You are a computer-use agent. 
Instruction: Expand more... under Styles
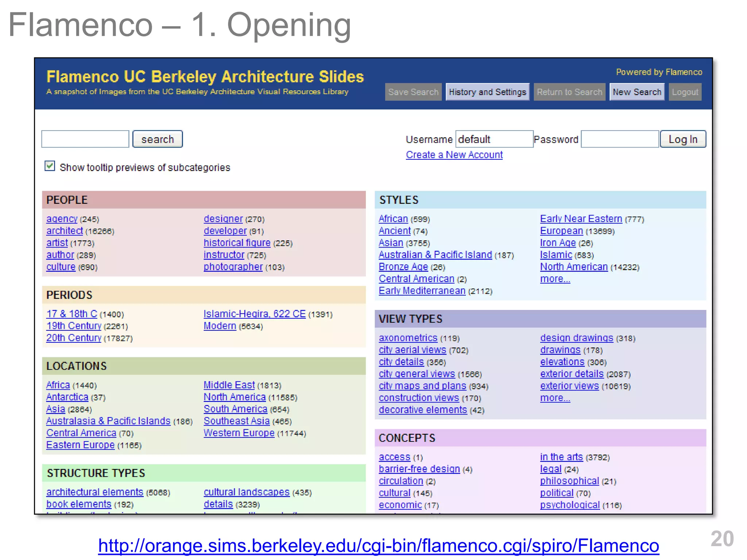[555, 279]
